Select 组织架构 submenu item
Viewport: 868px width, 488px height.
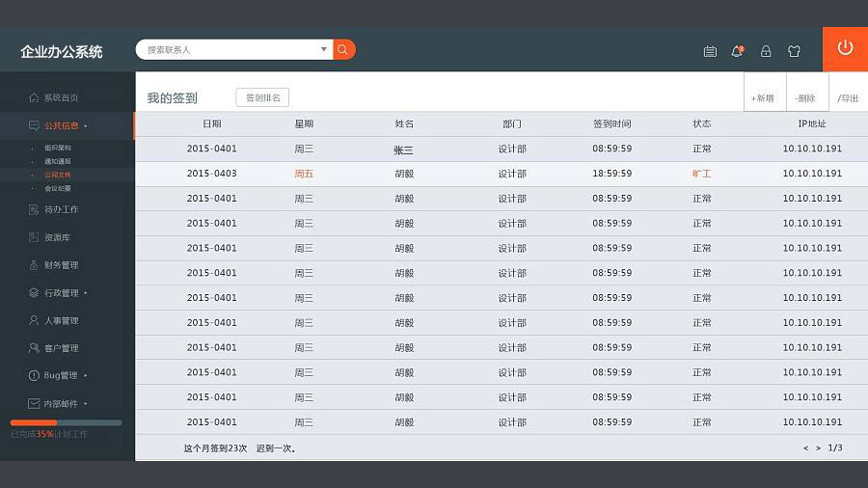point(57,148)
